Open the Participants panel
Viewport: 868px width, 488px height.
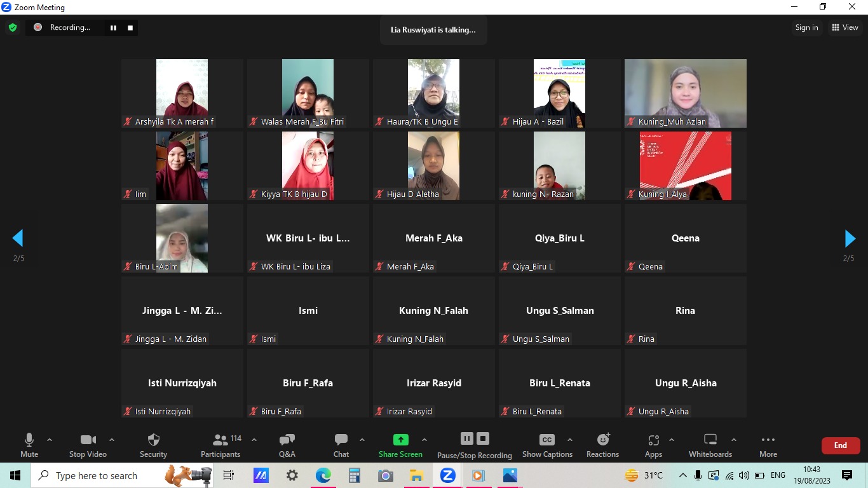click(x=220, y=445)
